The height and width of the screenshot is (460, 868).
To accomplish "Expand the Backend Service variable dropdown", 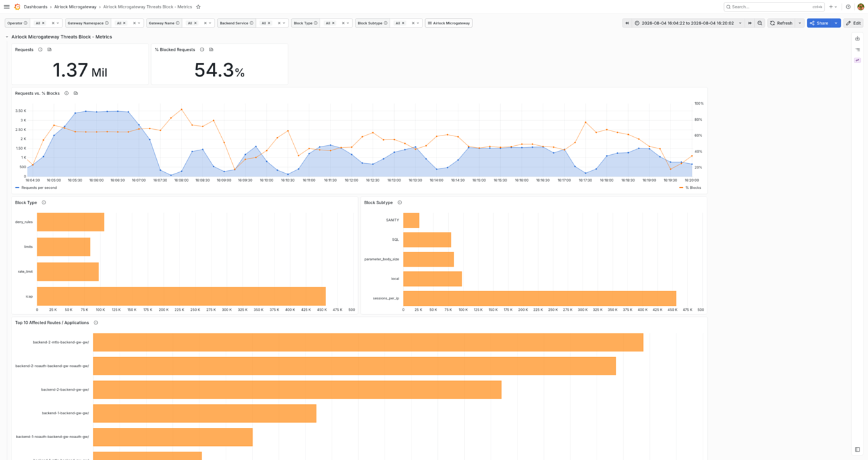I will pos(284,23).
